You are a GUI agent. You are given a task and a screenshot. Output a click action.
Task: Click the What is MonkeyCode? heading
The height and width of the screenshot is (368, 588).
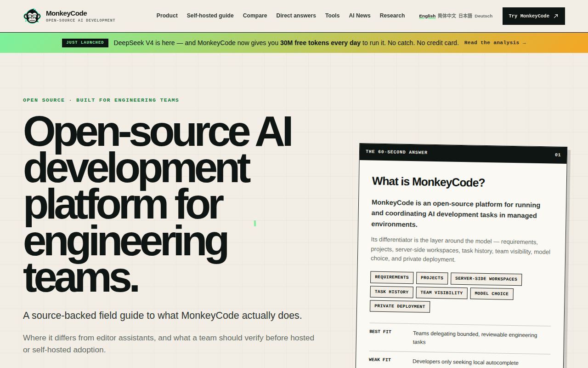coord(428,182)
